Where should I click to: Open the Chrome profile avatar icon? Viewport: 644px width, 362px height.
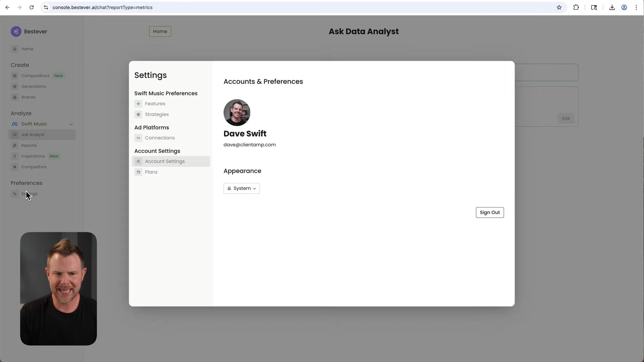pyautogui.click(x=624, y=7)
